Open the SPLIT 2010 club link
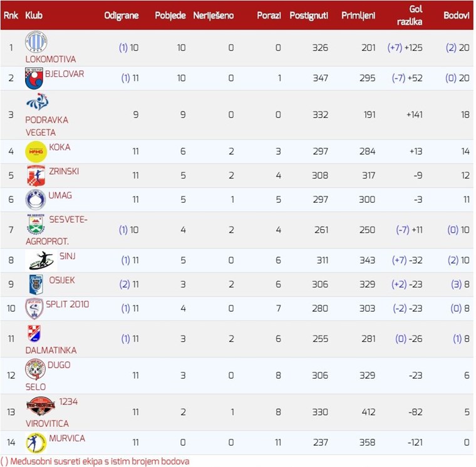Image resolution: width=476 pixels, height=467 pixels. pos(69,304)
